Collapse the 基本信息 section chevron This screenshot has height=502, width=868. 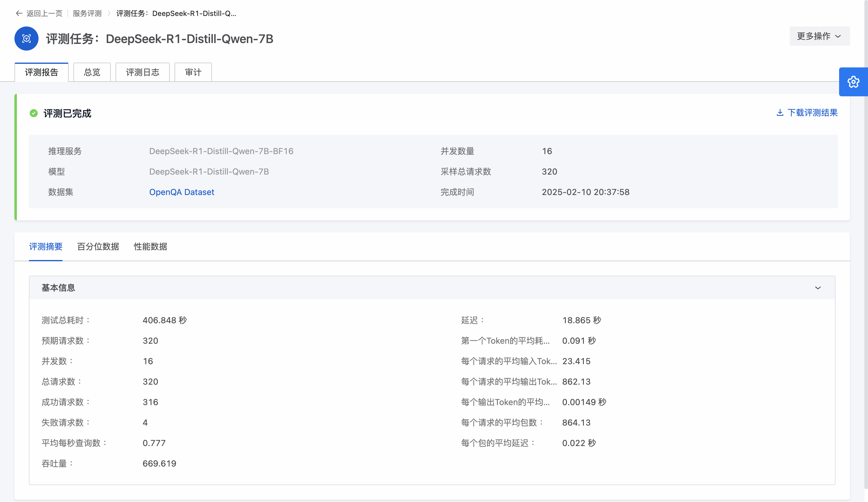coord(818,288)
